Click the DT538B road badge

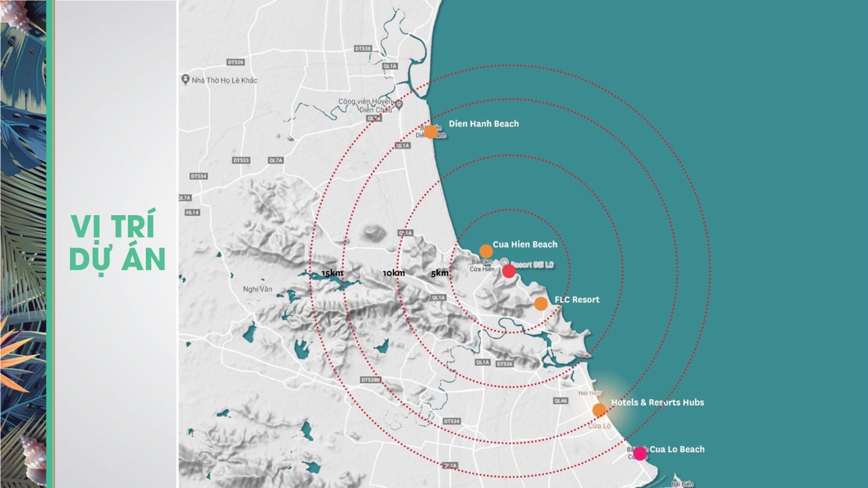click(x=371, y=379)
